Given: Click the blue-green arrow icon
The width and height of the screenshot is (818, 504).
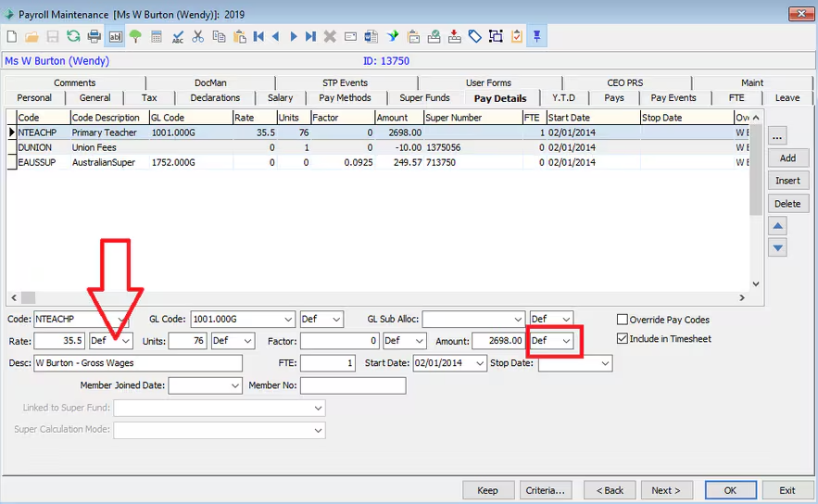Looking at the screenshot, I should point(392,36).
